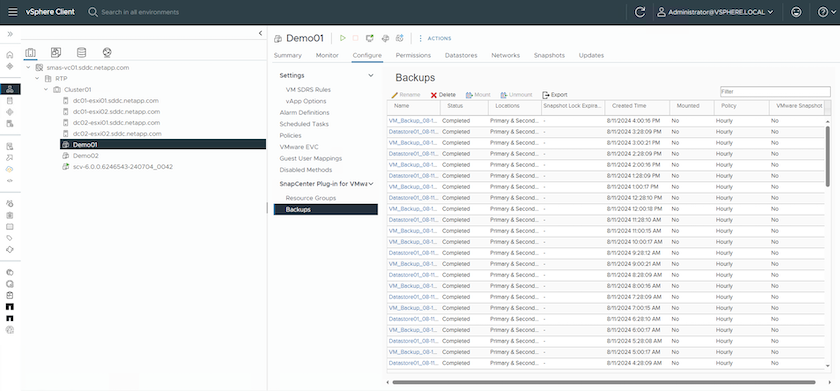
Task: Collapse SnapCenter Plug-in for VMware section
Action: coord(370,184)
